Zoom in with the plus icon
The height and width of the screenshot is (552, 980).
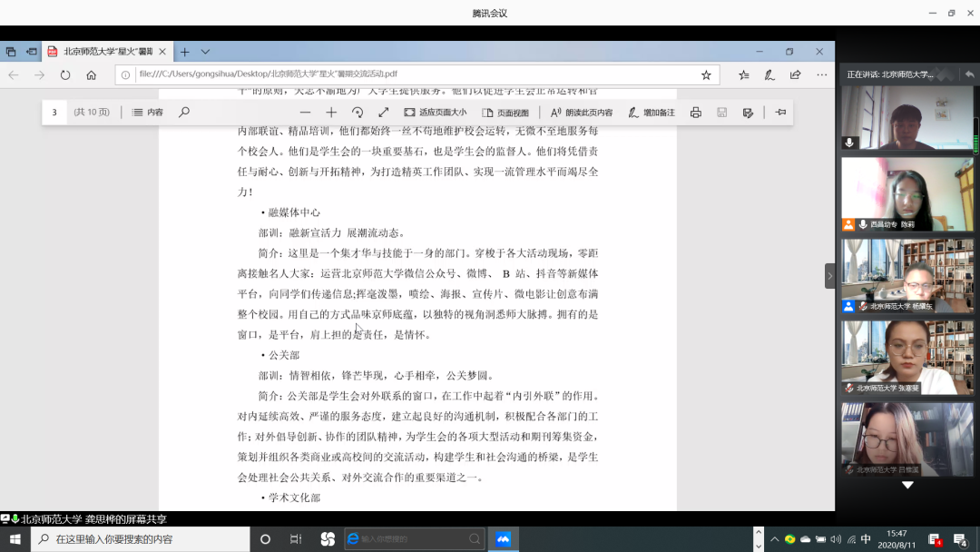[x=331, y=113]
